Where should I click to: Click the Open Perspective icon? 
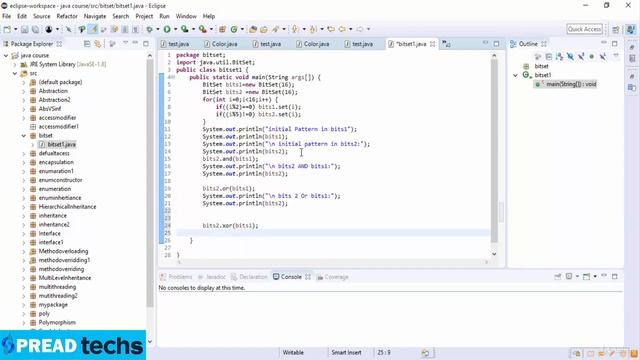coord(616,29)
